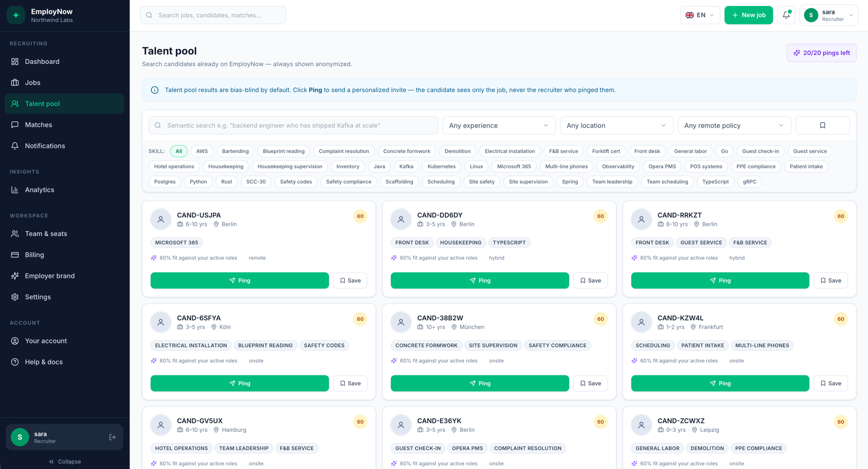Click the PATIENT INTAKE tag on CAND-KZW4L
The image size is (868, 469).
click(x=702, y=346)
